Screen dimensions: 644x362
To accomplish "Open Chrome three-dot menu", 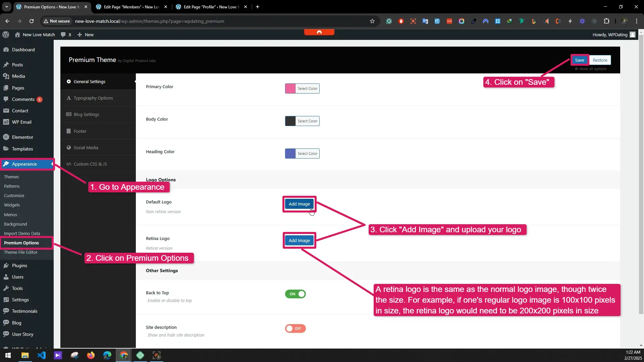I will coord(636,21).
